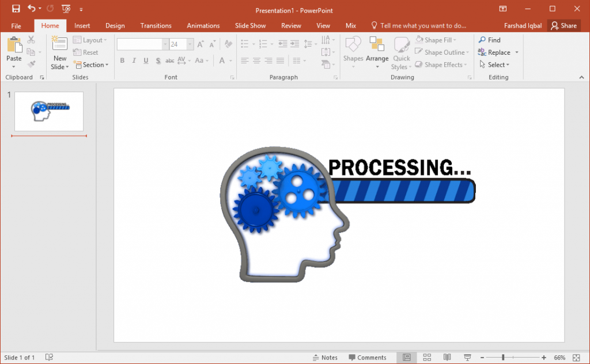Apply bulleted list formatting
590x364 pixels.
point(245,43)
